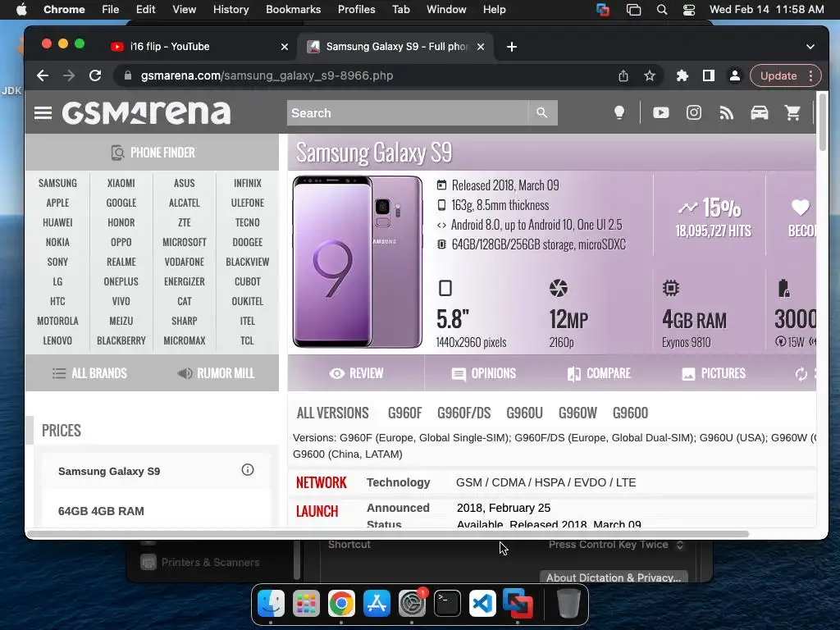Select the ALL VERSIONS tab
Image resolution: width=840 pixels, height=630 pixels.
coord(333,413)
